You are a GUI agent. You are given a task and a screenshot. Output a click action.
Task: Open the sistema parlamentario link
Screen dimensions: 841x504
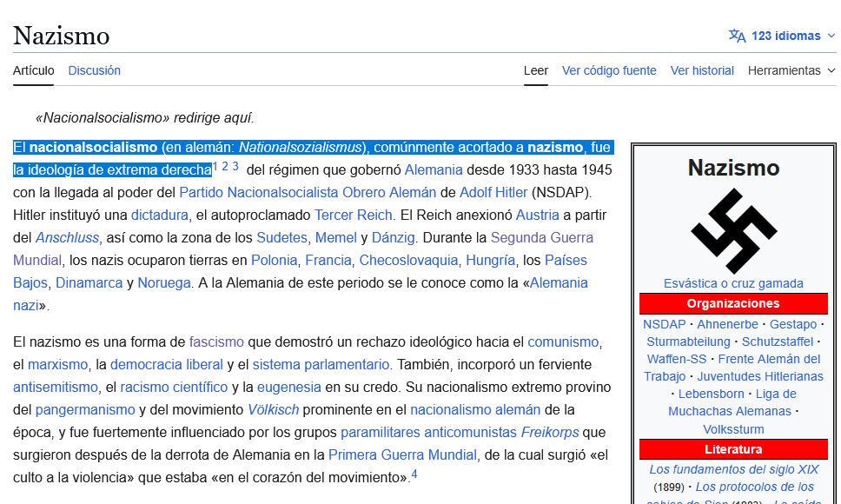point(321,365)
